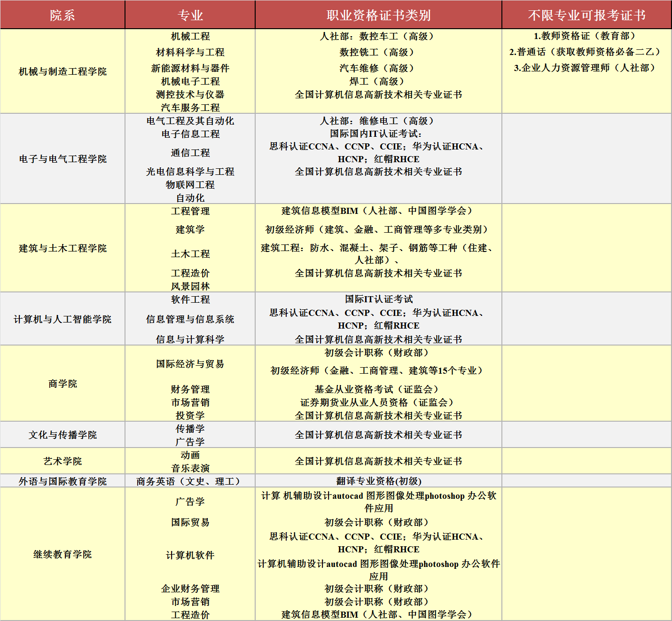672x621 pixels.
Task: Click the 新能源材料与器件 major
Action: (190, 68)
